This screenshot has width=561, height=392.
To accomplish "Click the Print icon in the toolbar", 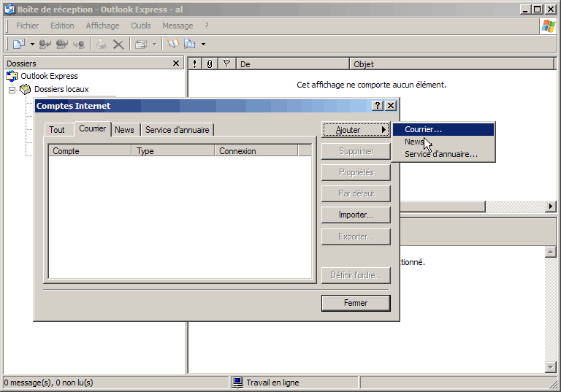I will coord(102,45).
